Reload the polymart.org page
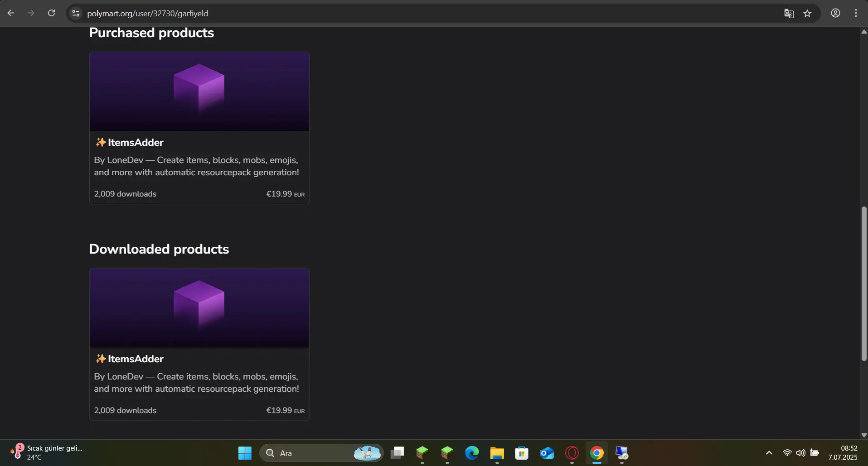Screen dimensions: 868x466 pos(52,13)
